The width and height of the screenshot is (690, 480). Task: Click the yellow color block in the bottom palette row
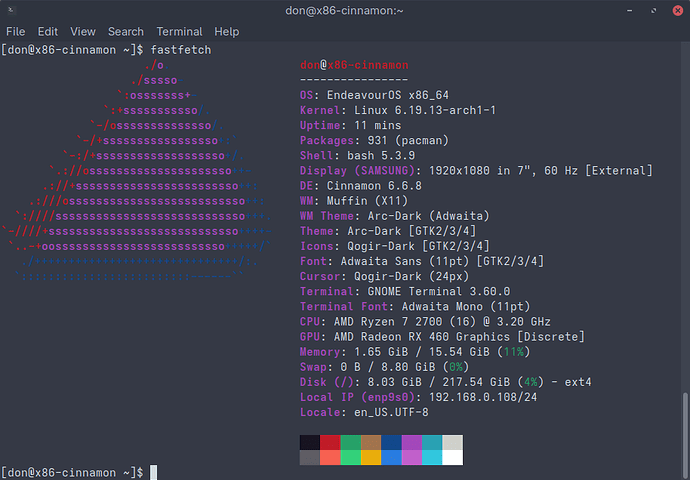click(x=371, y=458)
